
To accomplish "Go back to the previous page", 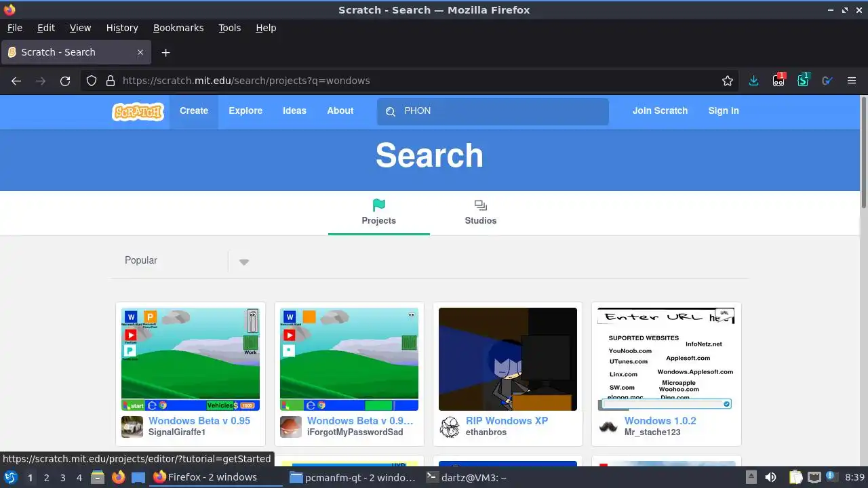I will [x=16, y=81].
